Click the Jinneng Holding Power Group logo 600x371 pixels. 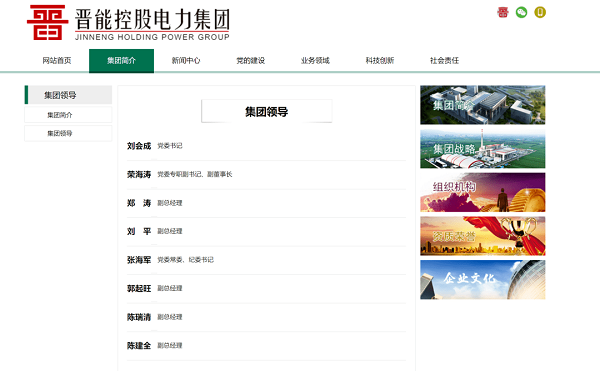click(x=128, y=23)
